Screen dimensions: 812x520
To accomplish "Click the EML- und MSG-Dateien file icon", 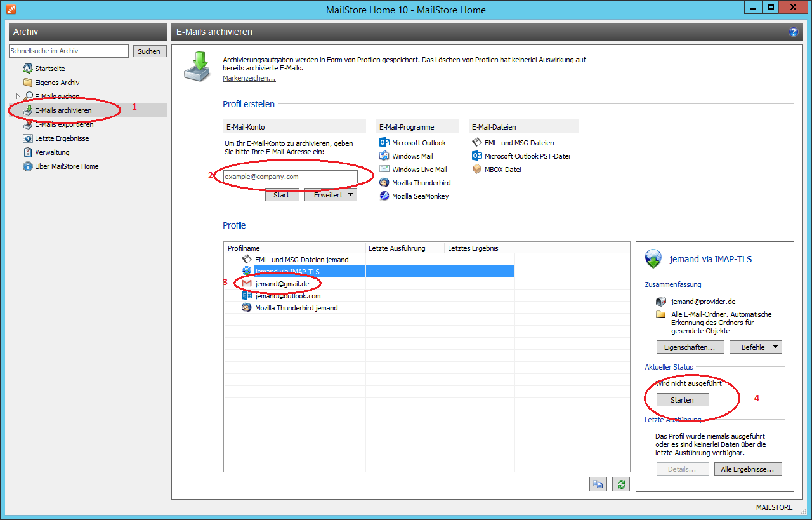I will point(477,143).
